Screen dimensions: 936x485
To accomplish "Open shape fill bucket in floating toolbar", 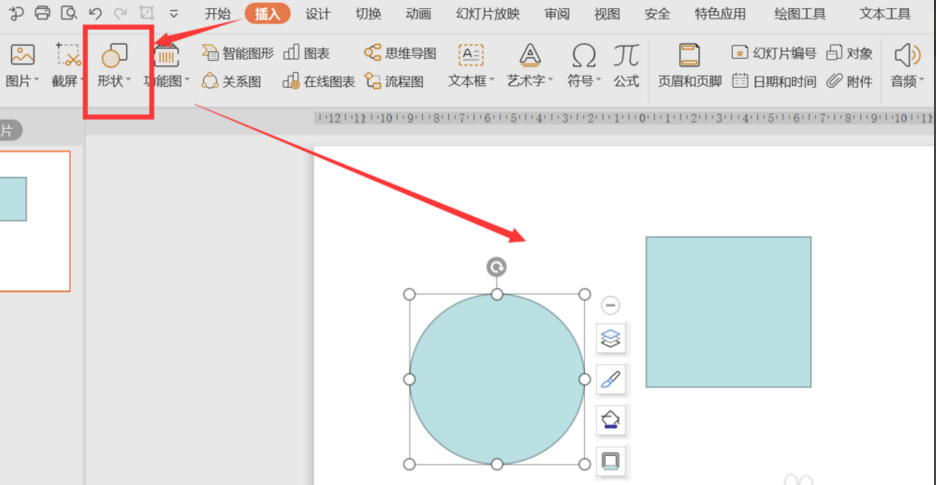I will coord(611,420).
